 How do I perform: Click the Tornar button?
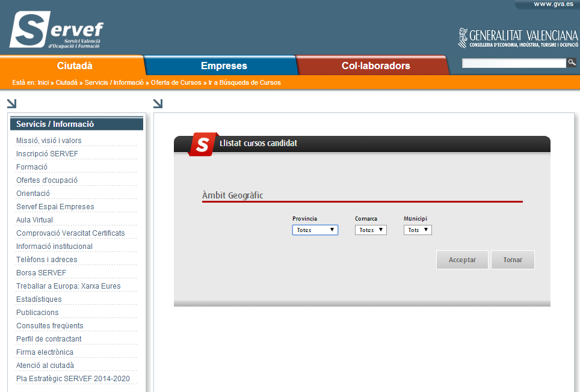513,260
